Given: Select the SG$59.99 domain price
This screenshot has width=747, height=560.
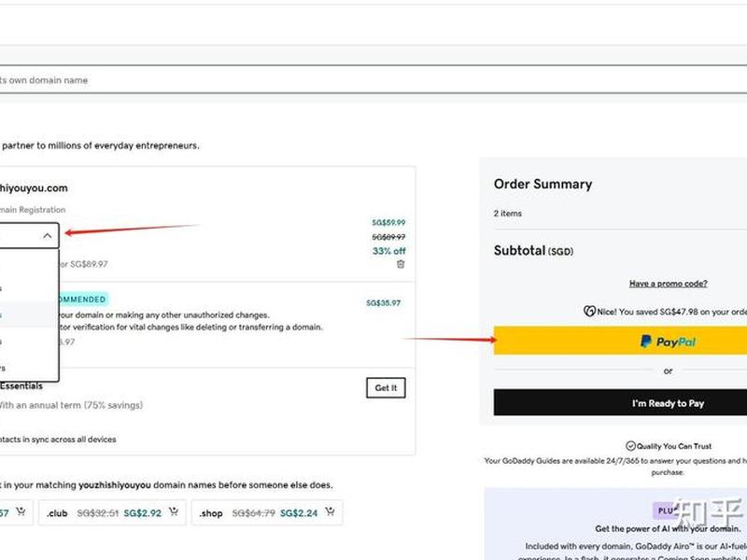Looking at the screenshot, I should [x=388, y=222].
